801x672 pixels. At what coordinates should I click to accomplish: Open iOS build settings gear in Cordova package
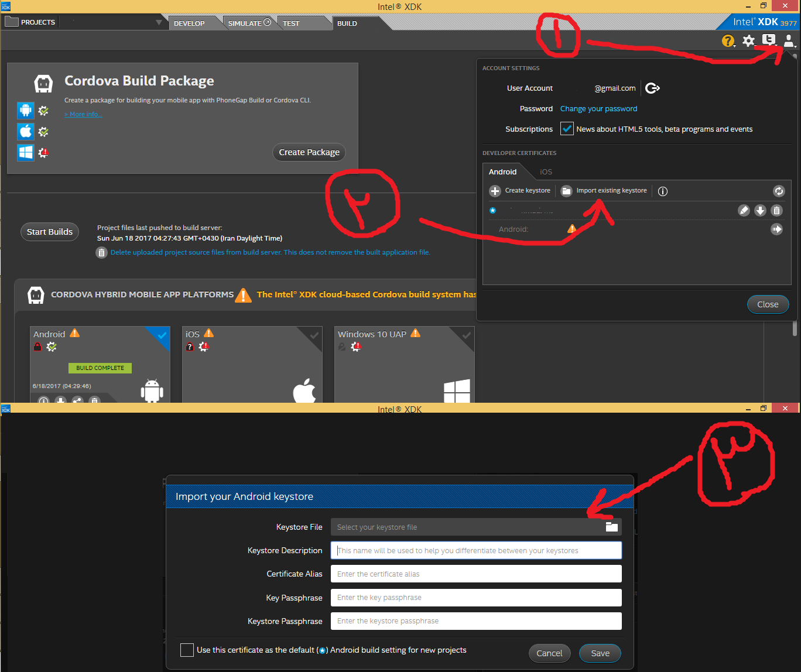(x=43, y=132)
